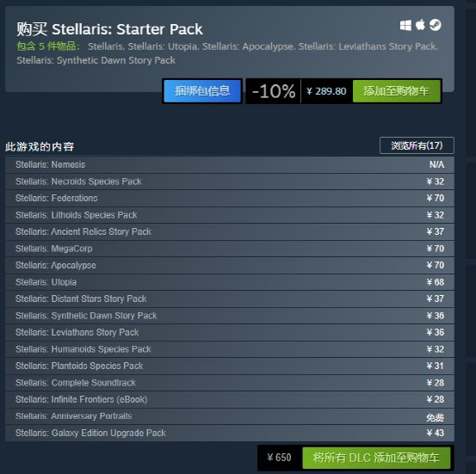Select the Stellaris: MegaCorp row
This screenshot has width=476, height=474.
(x=230, y=249)
